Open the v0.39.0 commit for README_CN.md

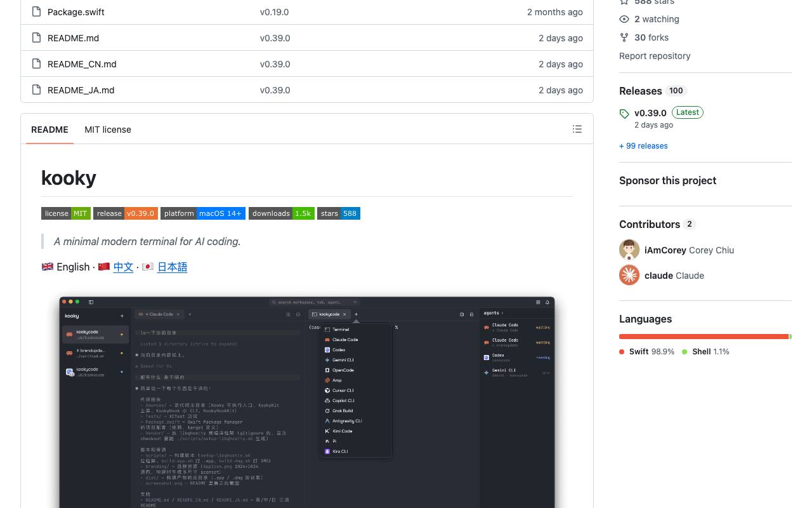point(275,64)
